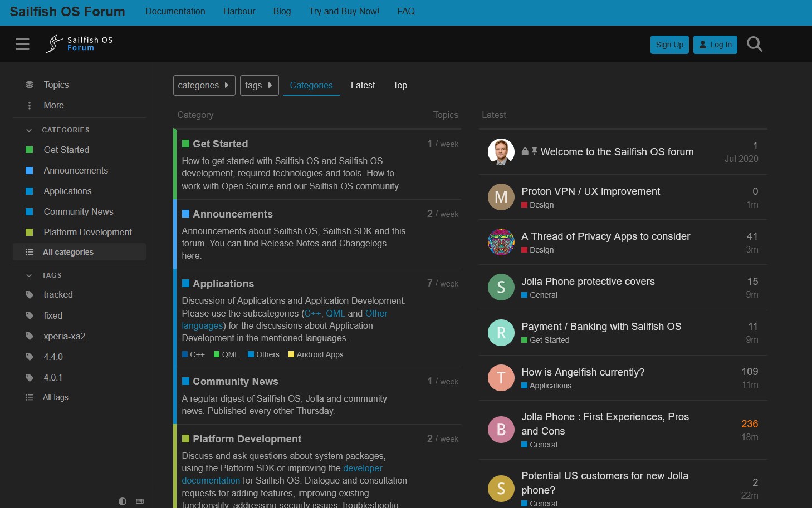Open the Others subcategory badge

point(263,354)
